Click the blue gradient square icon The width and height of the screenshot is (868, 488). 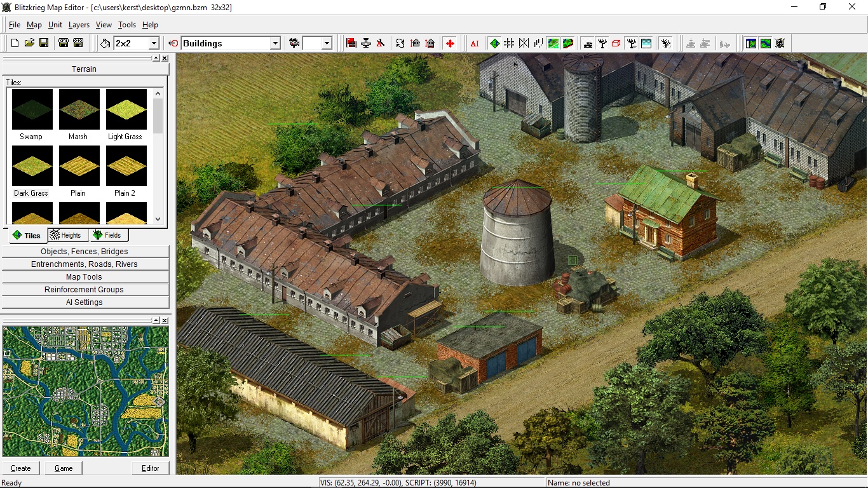point(646,43)
